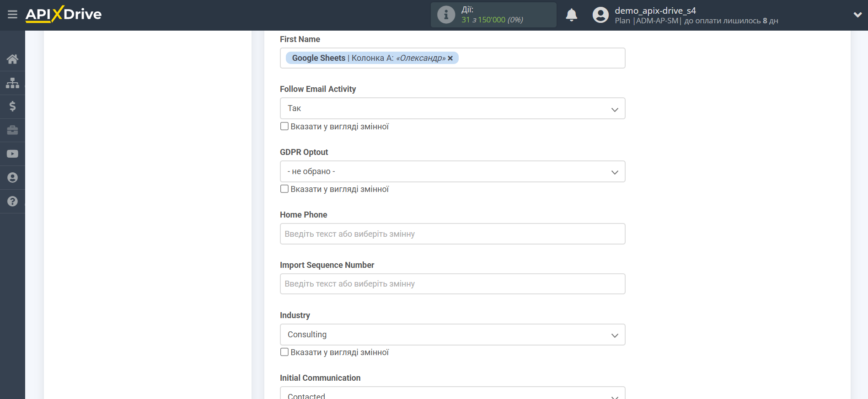
Task: Toggle variable checkbox under GDPR Optout
Action: click(284, 189)
